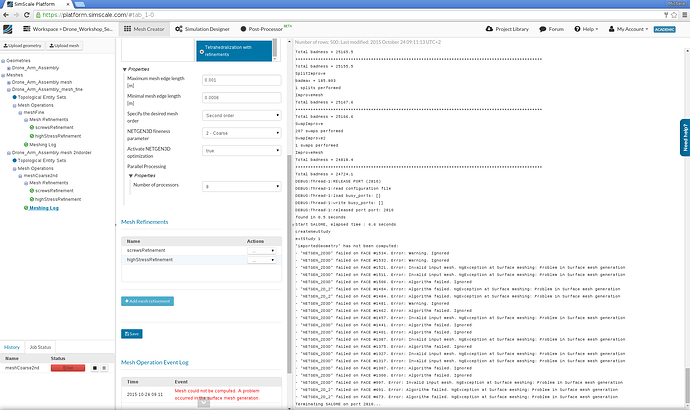Click the browser forward arrow
690x410 pixels.
coord(16,15)
